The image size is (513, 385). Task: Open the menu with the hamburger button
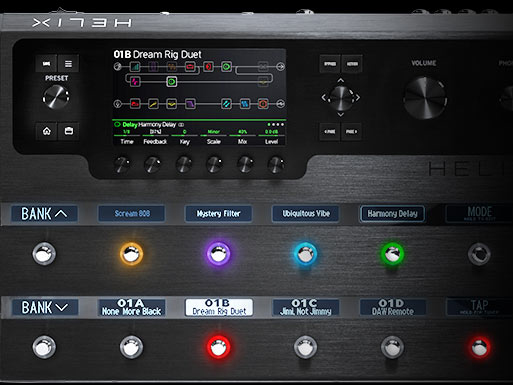[68, 64]
